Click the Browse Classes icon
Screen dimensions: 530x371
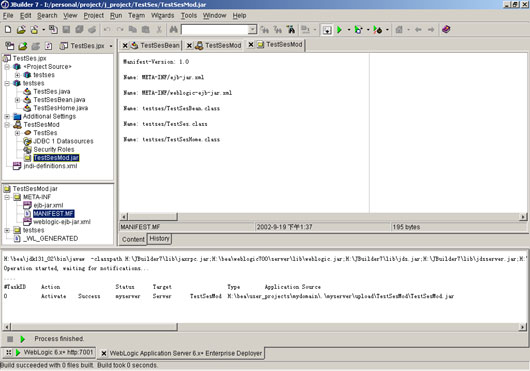(291, 30)
